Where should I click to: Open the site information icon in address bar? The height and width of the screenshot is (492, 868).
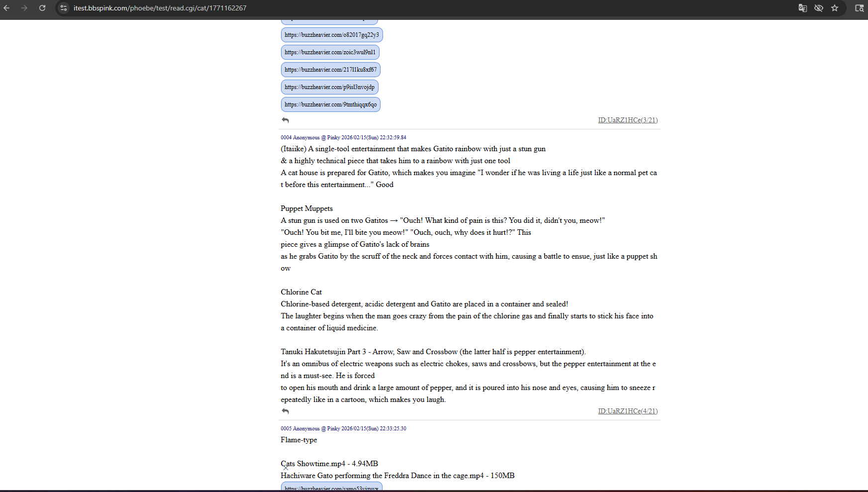point(64,8)
